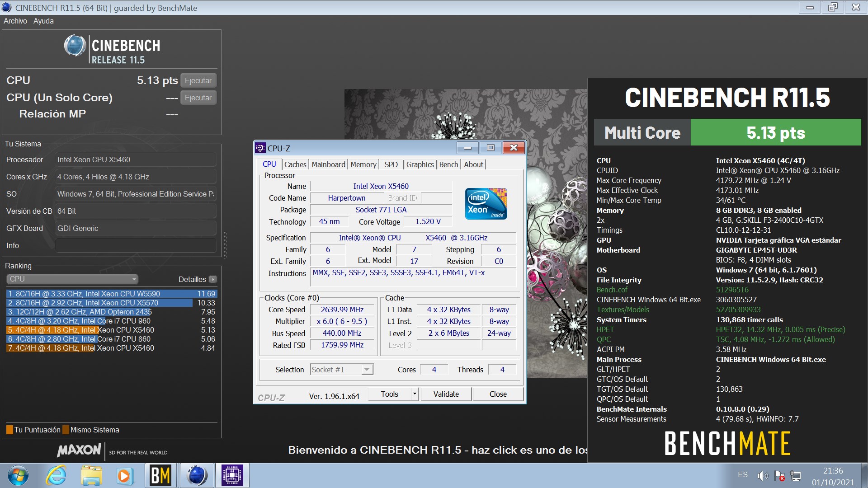Select the Xeon X5570 ranking row
This screenshot has width=868, height=488.
tap(112, 303)
